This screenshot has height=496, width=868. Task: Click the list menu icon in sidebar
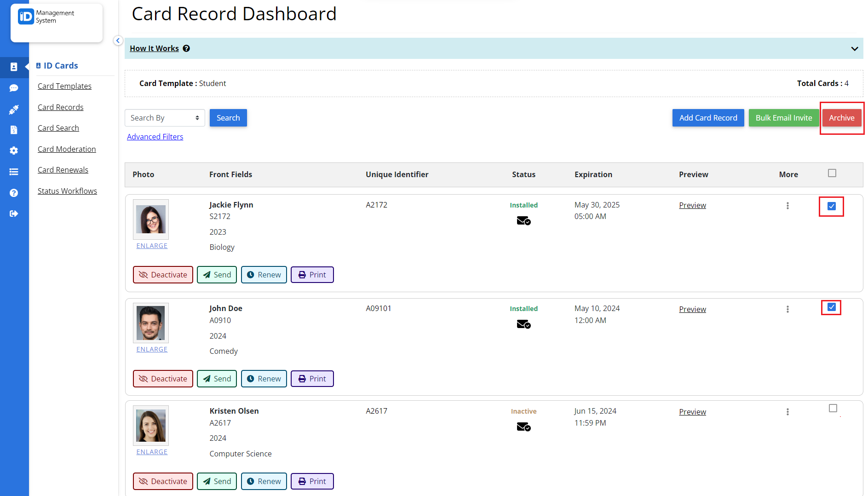(14, 171)
